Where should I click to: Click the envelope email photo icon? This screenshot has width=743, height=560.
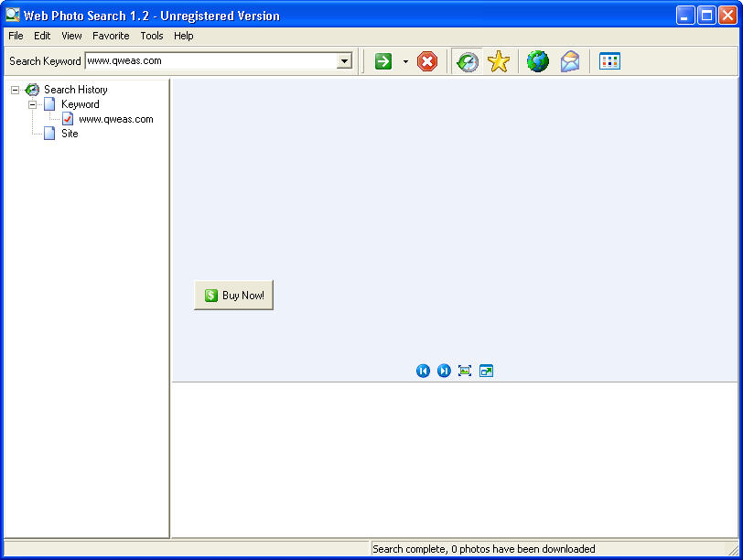point(570,61)
